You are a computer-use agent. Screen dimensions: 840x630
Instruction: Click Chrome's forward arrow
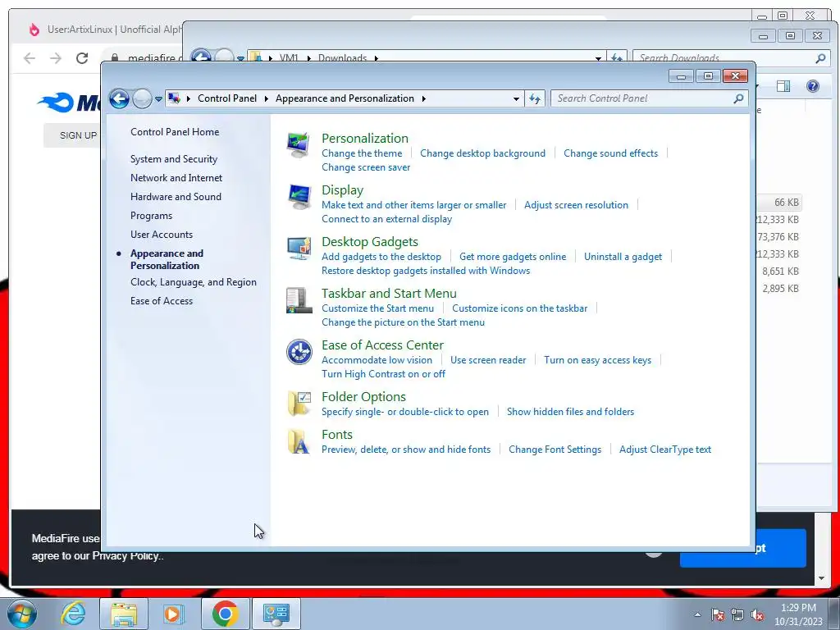coord(56,58)
